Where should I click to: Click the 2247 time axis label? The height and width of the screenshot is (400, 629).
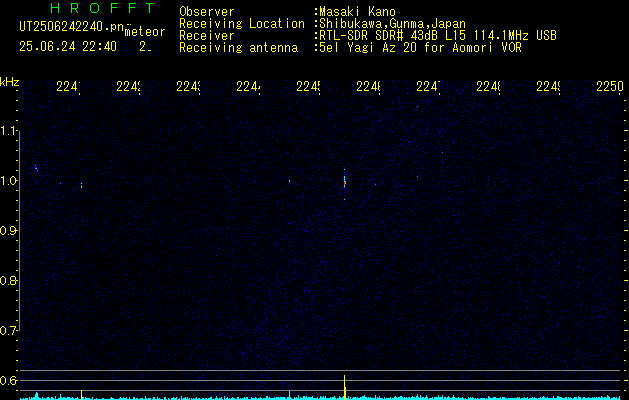(428, 86)
